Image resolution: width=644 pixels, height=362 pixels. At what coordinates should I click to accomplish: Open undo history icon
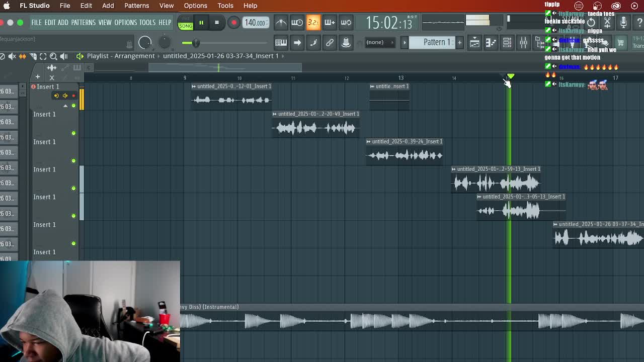tap(591, 23)
